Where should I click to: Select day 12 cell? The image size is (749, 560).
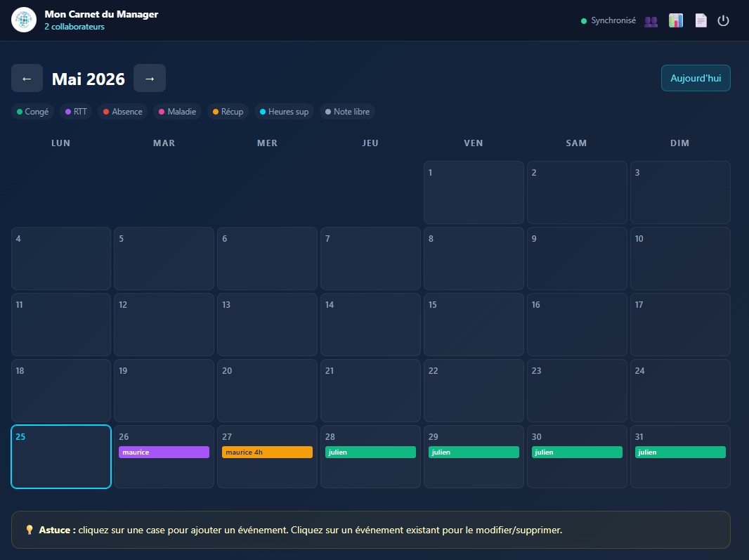tap(164, 325)
